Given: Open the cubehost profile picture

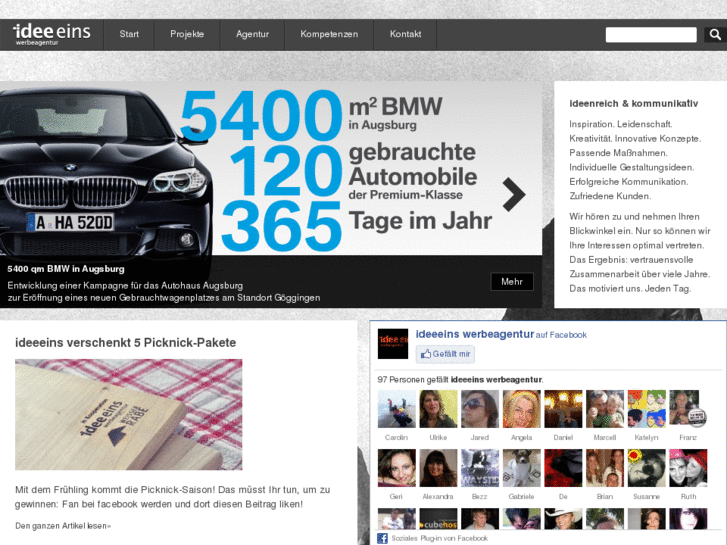Looking at the screenshot, I should [438, 519].
